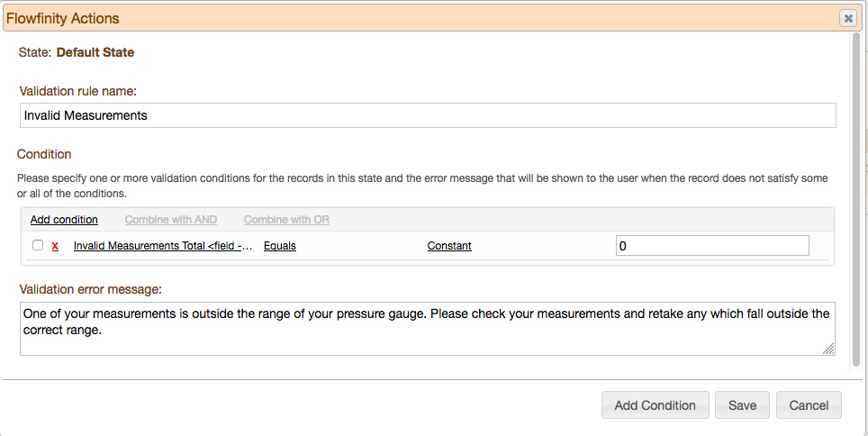Open the Equals operator selector
The height and width of the screenshot is (436, 868).
click(280, 246)
